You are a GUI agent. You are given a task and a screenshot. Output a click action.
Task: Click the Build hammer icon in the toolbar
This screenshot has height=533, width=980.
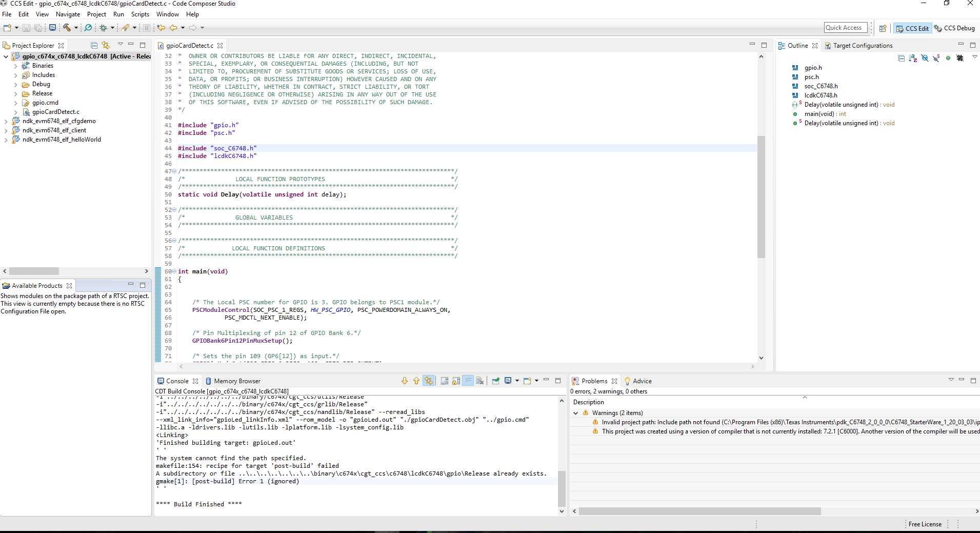[67, 28]
